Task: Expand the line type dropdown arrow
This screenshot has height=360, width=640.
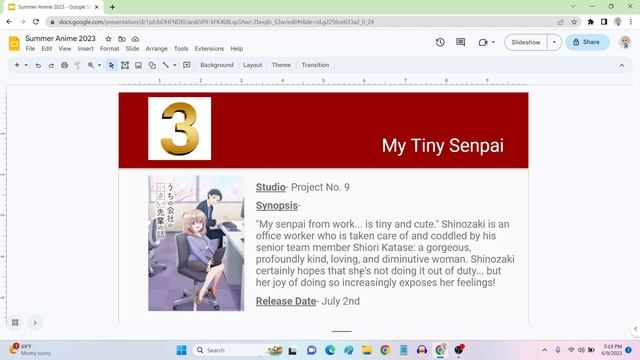Action: coord(175,65)
